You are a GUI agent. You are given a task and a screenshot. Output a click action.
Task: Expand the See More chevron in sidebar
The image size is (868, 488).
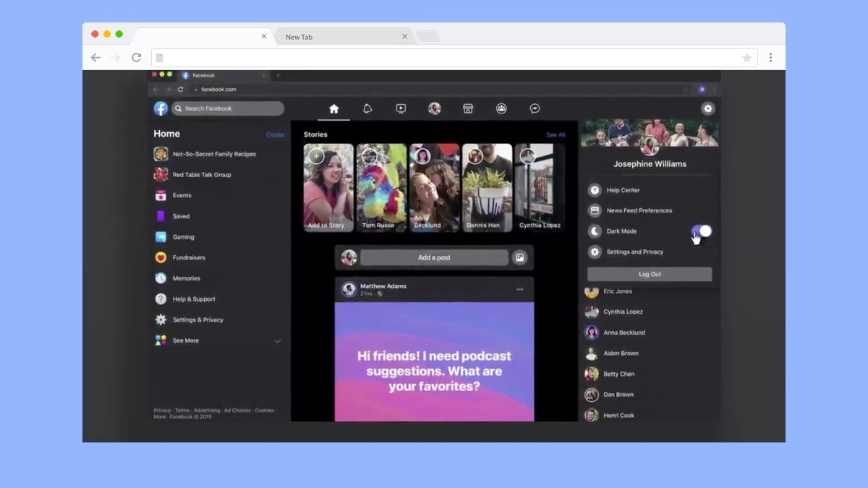pos(277,341)
